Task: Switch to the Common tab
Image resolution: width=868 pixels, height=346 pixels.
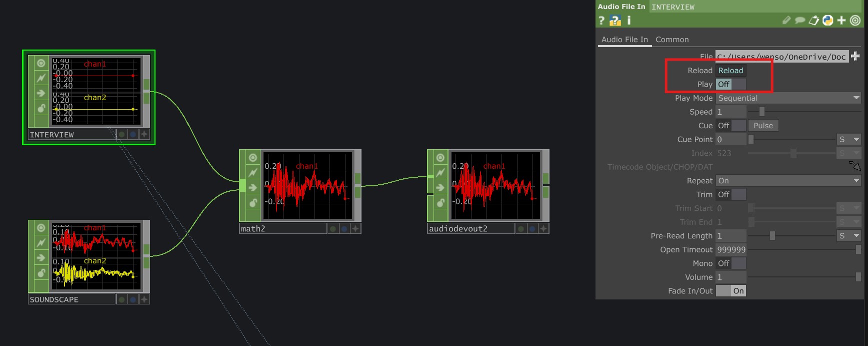Action: (x=672, y=40)
